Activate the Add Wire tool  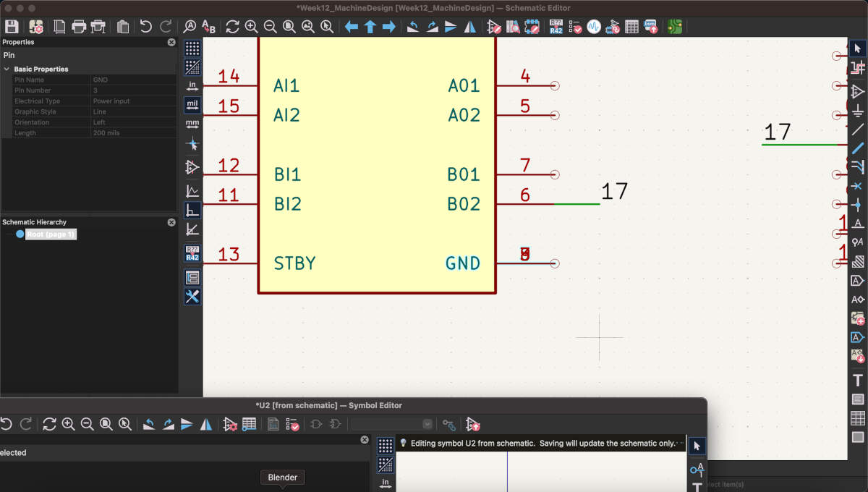point(858,130)
